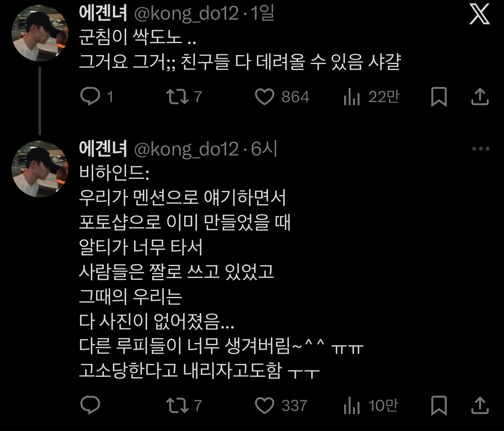504x431 pixels.
Task: Open 에겐녀 display name on first tweet
Action: pos(103,14)
